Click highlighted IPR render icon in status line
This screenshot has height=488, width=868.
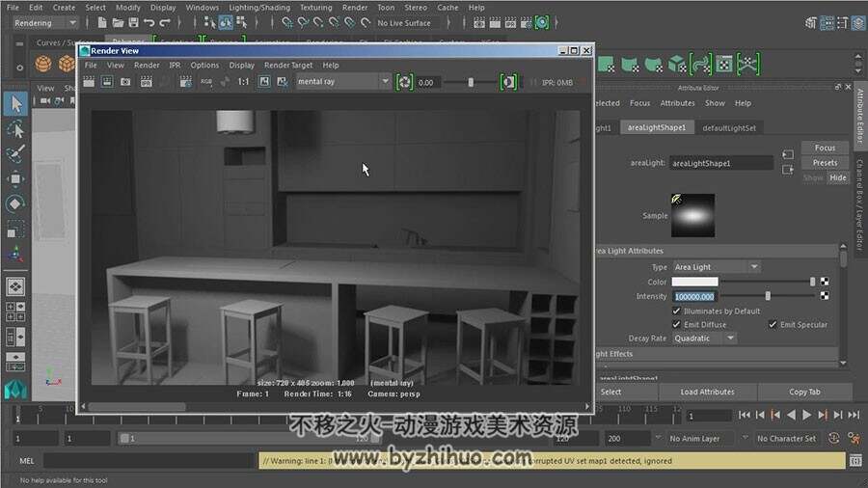[541, 23]
